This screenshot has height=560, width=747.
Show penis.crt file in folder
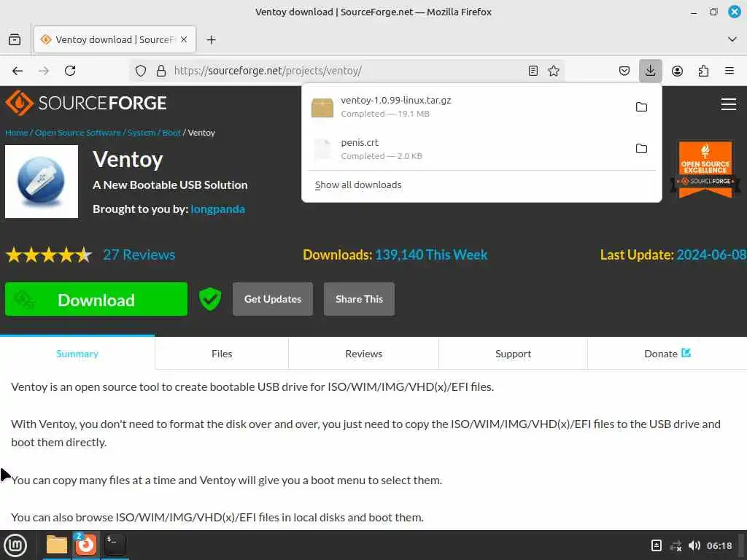click(642, 149)
